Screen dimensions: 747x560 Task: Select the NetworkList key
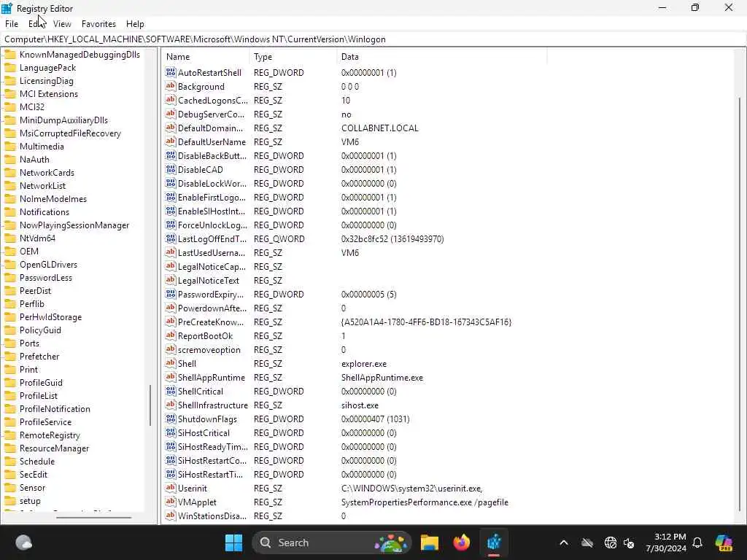pos(42,186)
